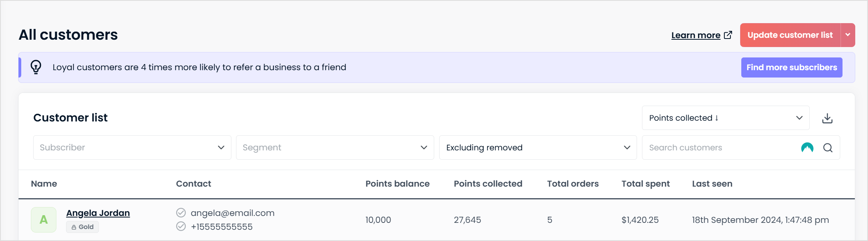Open the Points collected sort dropdown
Screen dimensions: 868x241
coord(725,118)
